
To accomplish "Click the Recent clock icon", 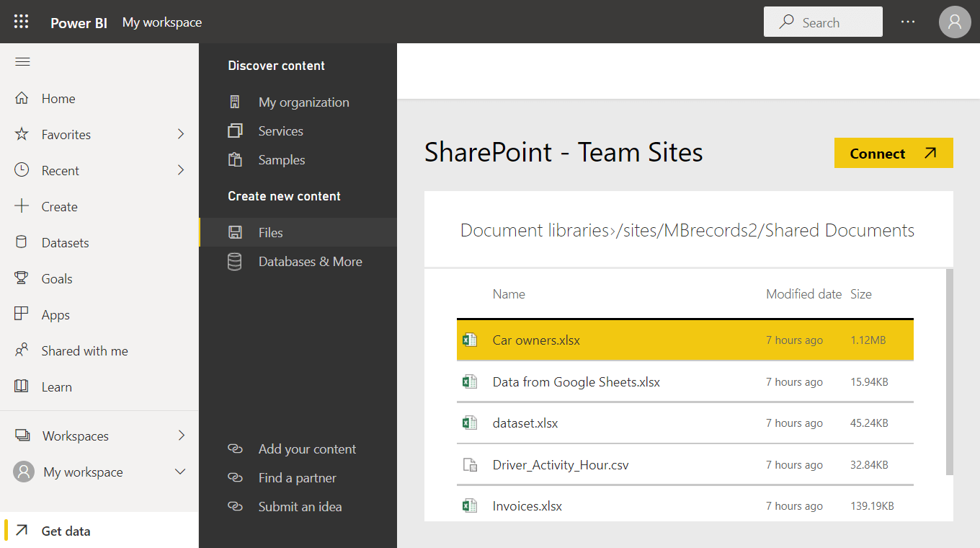I will [22, 170].
